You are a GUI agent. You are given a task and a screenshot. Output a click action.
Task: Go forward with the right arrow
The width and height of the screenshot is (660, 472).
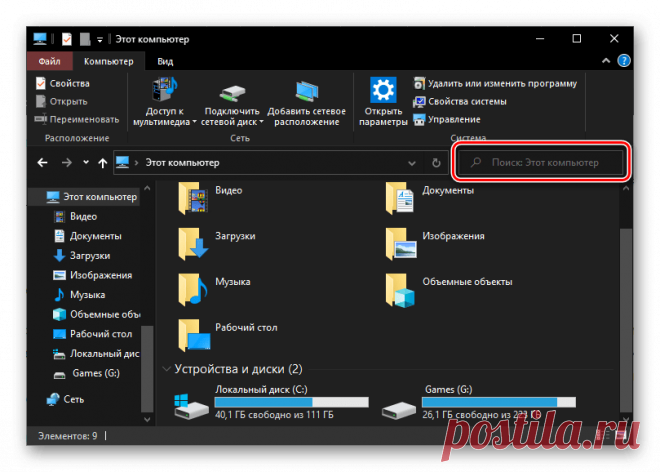point(67,163)
